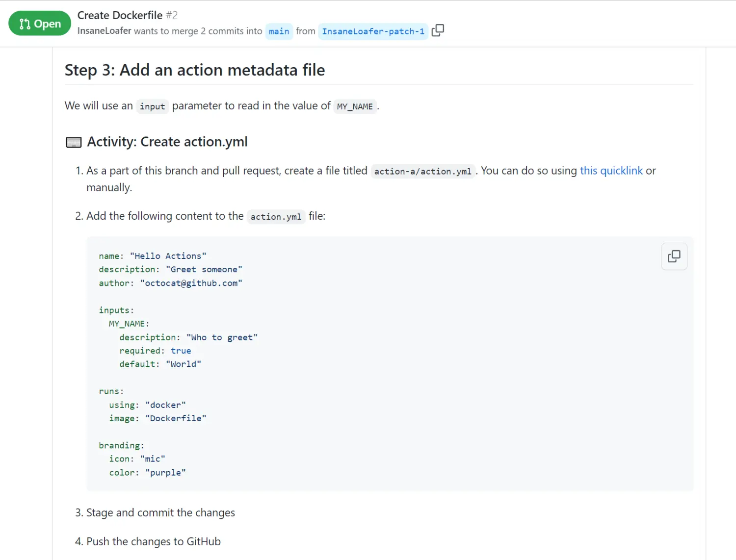The height and width of the screenshot is (560, 736).
Task: Click the inline "input" code snippet
Action: click(152, 106)
